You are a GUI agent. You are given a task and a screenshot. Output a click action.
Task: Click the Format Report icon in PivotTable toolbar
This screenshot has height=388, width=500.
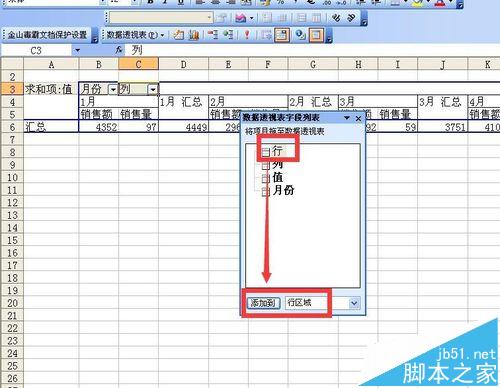coord(178,35)
